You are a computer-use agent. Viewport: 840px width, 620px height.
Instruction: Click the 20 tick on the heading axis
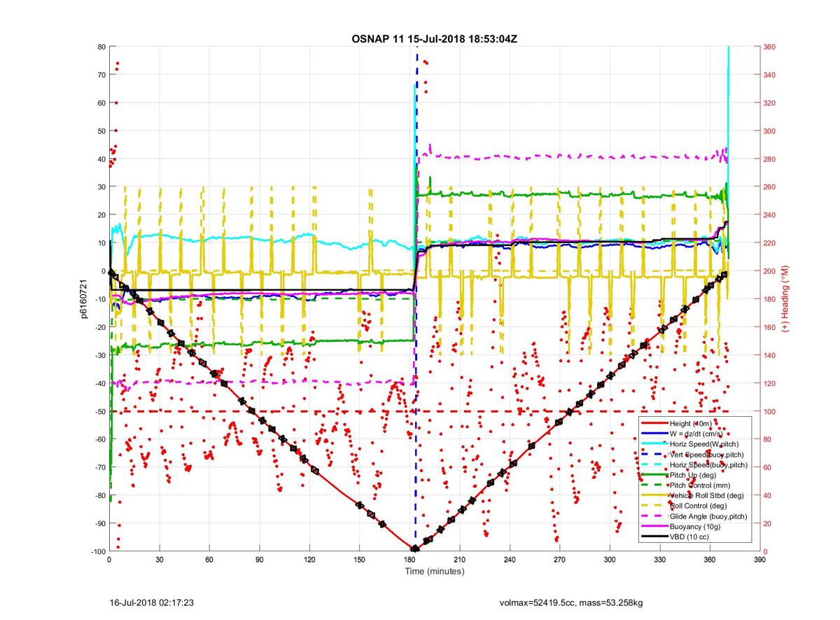point(766,523)
